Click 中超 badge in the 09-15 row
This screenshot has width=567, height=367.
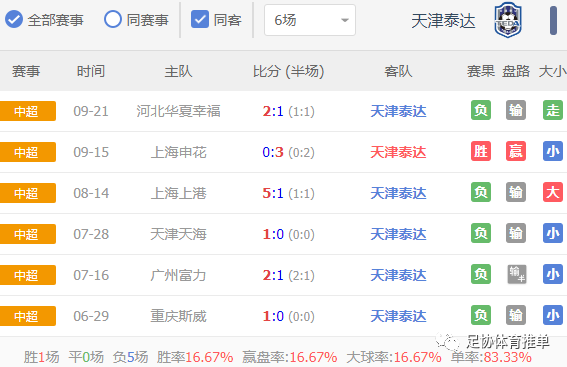pos(28,152)
